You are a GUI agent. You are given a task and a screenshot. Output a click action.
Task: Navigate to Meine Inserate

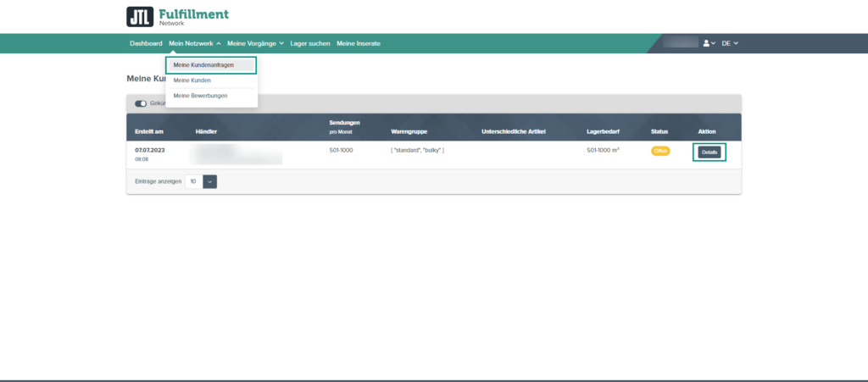tap(359, 43)
